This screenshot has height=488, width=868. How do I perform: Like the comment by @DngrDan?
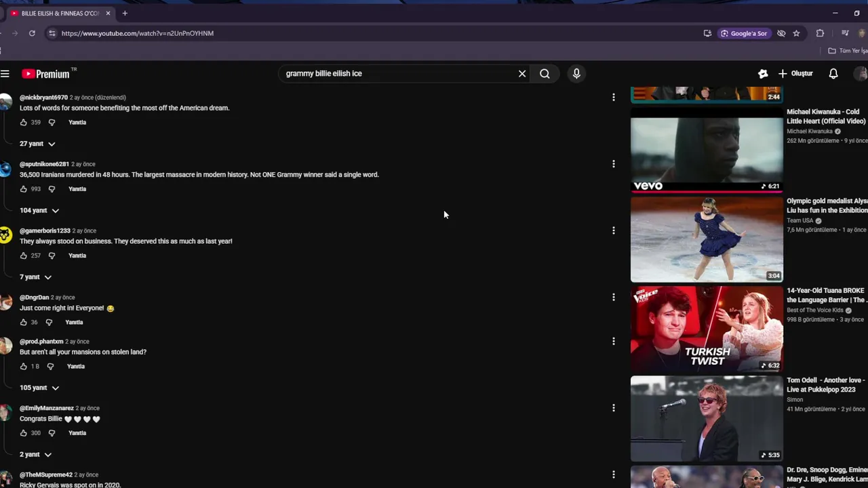coord(24,322)
